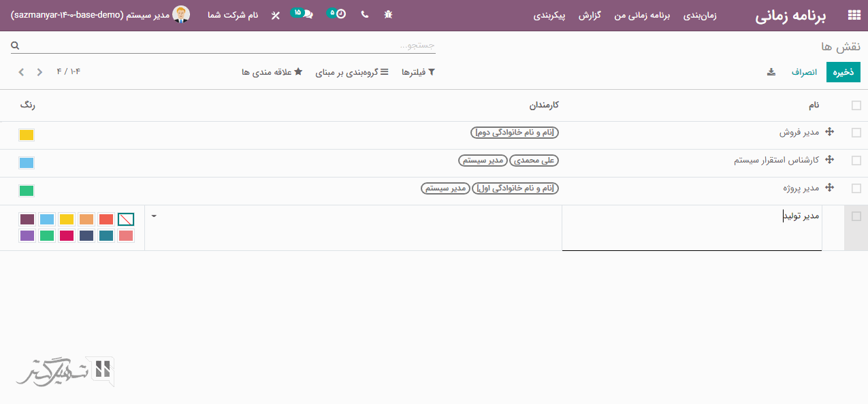Open employees field dropdown arrow in new row

pos(154,216)
